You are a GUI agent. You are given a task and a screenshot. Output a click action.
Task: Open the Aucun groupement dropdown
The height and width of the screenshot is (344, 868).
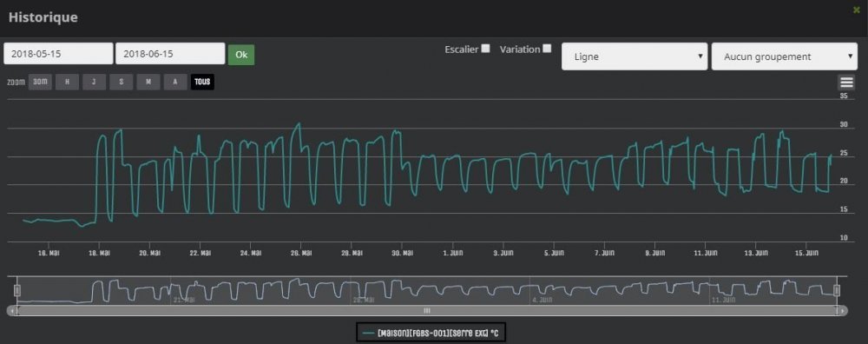coord(784,56)
